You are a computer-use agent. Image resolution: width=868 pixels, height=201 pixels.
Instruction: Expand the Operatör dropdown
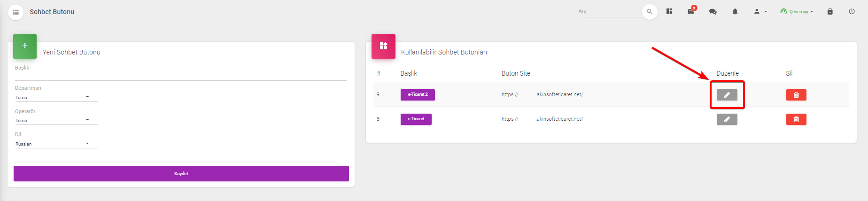[x=56, y=120]
